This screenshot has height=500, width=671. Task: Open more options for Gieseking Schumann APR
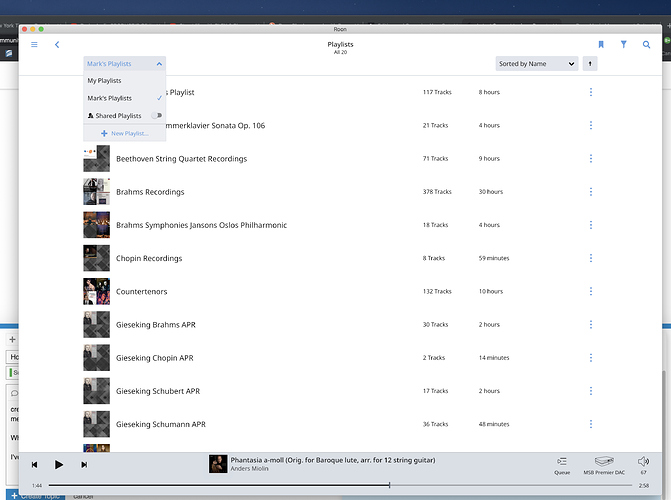point(591,424)
